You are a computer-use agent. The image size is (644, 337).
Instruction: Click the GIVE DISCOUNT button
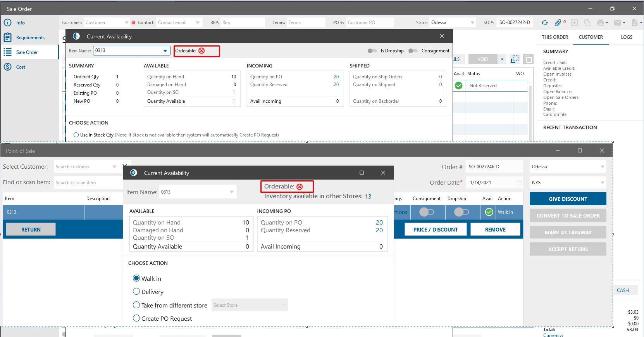(x=568, y=199)
